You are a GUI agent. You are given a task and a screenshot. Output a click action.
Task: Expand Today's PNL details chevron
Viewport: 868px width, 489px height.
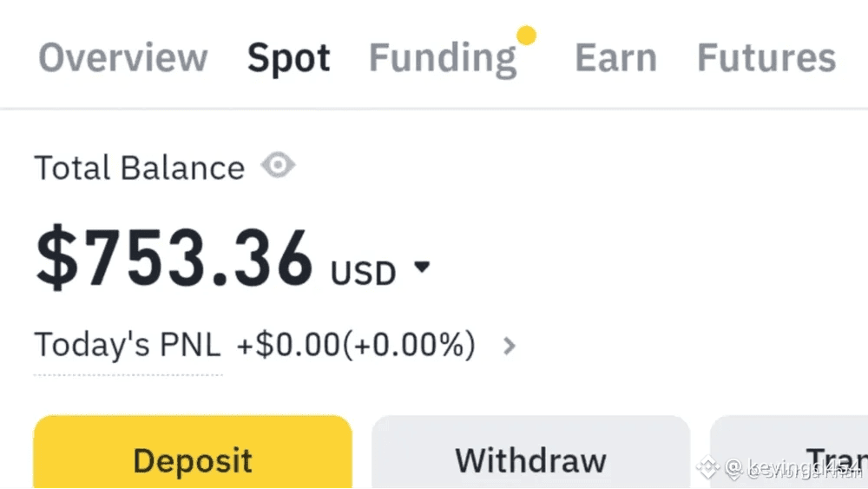click(510, 347)
